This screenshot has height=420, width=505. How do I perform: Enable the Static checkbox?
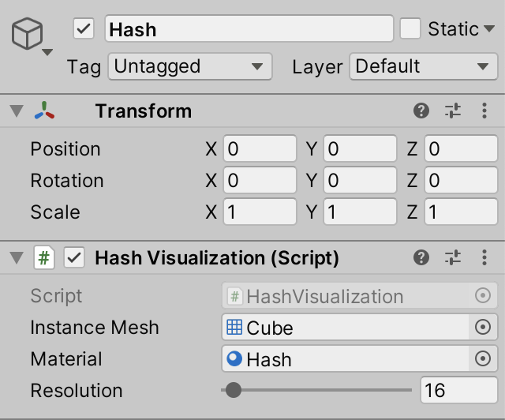(x=410, y=28)
